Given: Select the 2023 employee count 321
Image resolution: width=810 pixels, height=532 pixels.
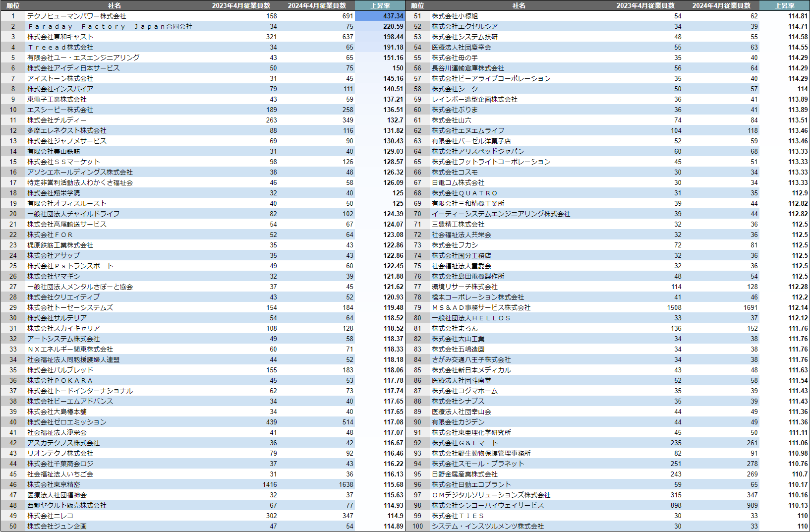Looking at the screenshot, I should tap(271, 37).
